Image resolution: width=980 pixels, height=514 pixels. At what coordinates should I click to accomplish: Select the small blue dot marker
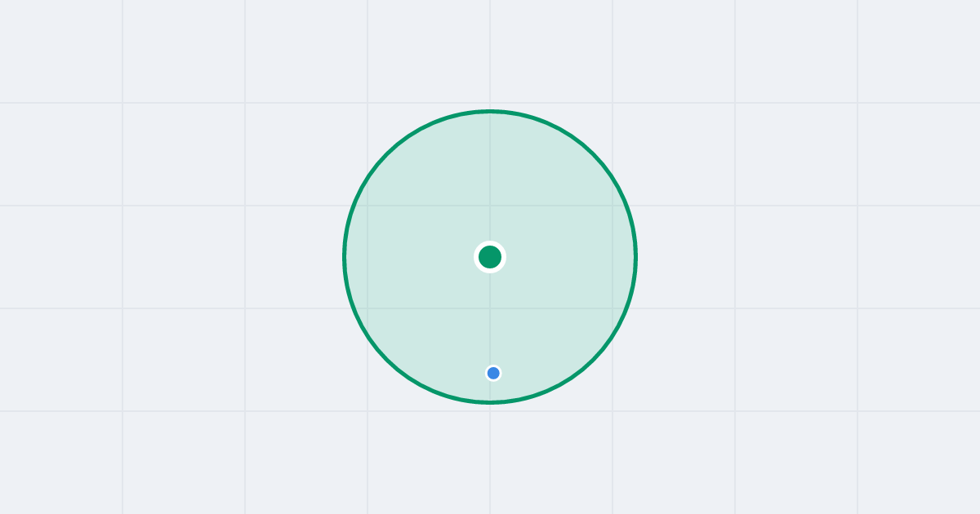tap(493, 373)
